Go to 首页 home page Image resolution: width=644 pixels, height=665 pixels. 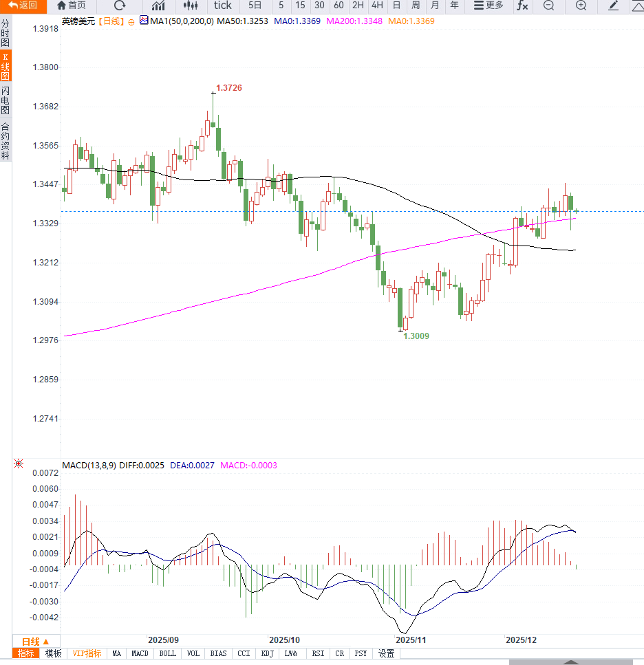coord(72,6)
